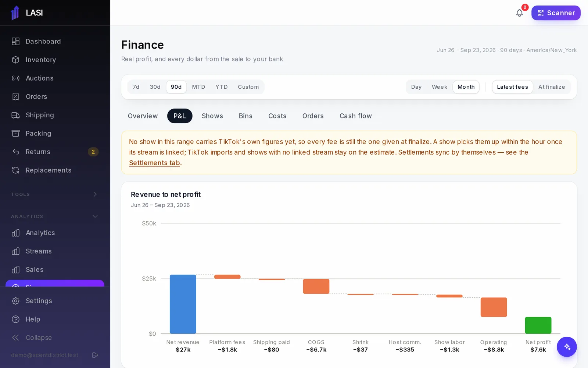
Task: Select the 90d date range
Action: point(176,87)
